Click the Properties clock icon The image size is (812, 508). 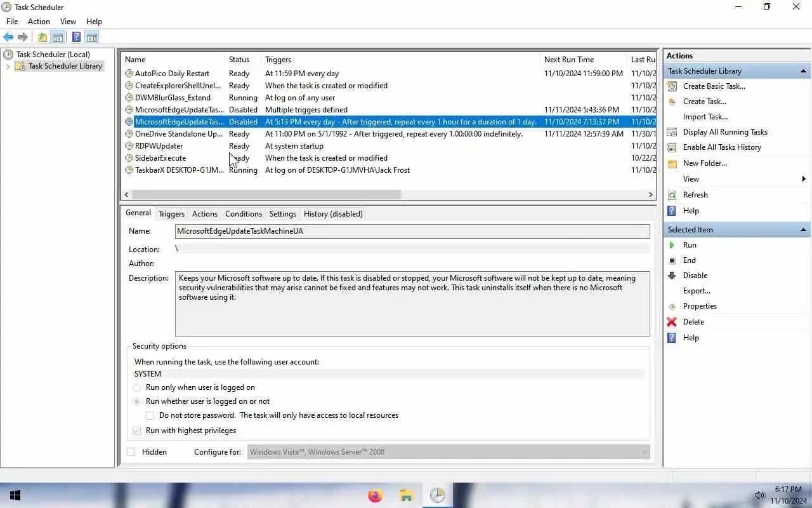(x=672, y=306)
